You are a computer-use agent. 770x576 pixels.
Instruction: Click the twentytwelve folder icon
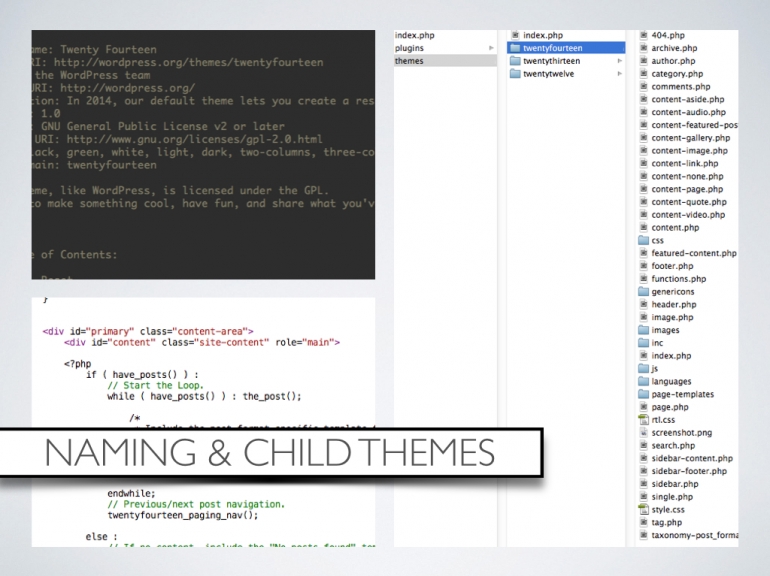click(515, 74)
